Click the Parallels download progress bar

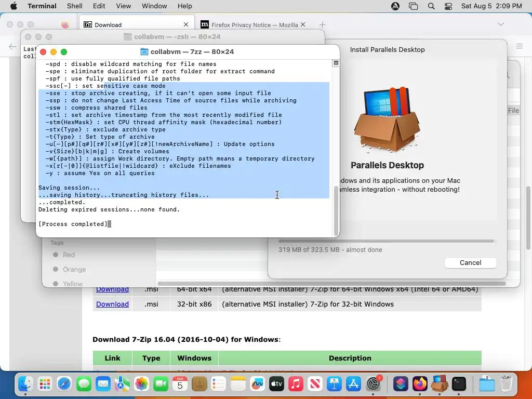386,241
